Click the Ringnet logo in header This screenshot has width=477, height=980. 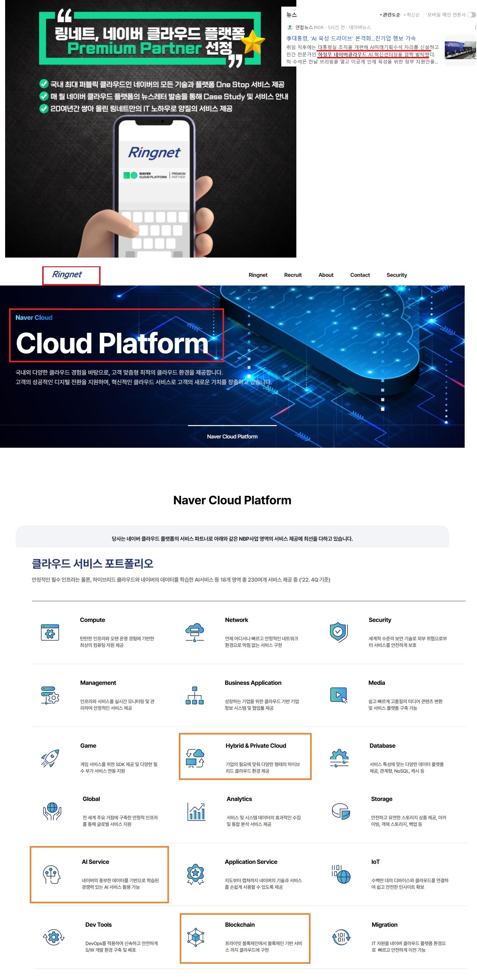67,275
